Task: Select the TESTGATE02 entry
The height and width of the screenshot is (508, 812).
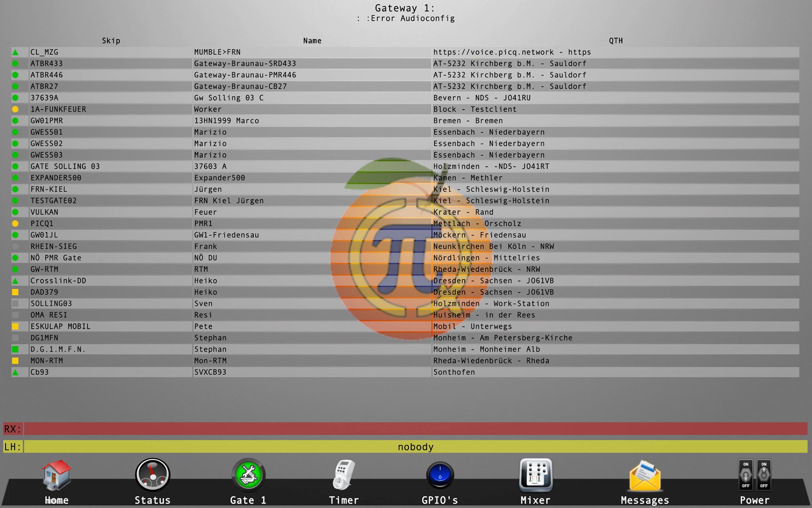Action: 110,200
